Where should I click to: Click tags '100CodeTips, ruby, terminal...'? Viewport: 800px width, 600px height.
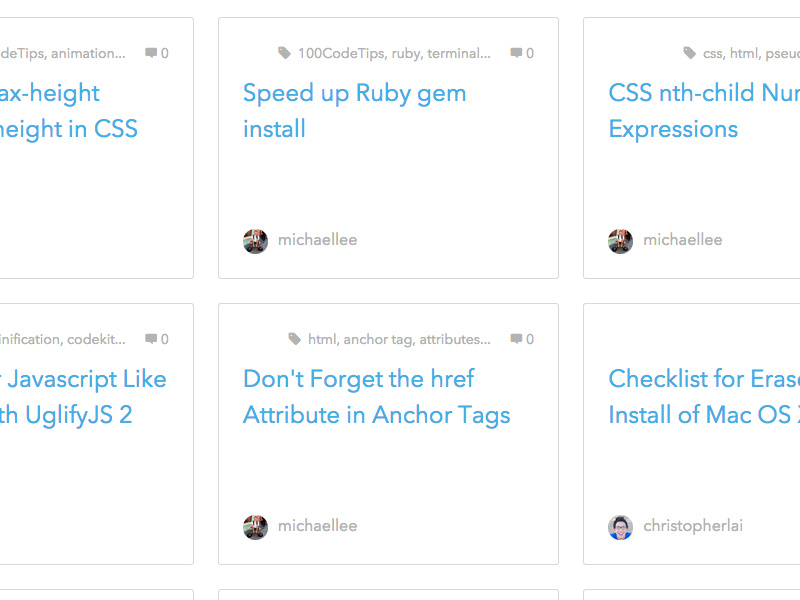pos(394,53)
